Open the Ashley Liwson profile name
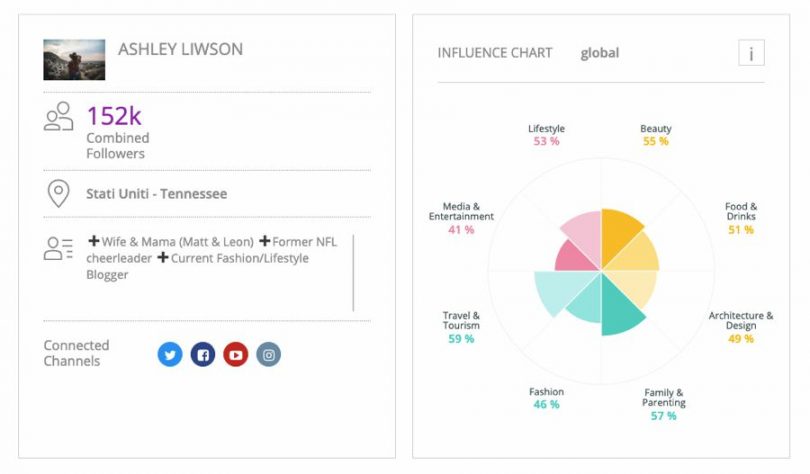 click(180, 49)
